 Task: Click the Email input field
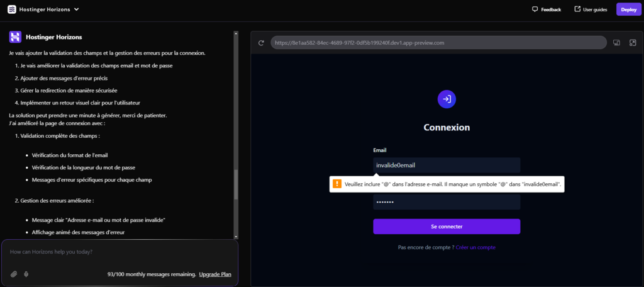coord(447,166)
